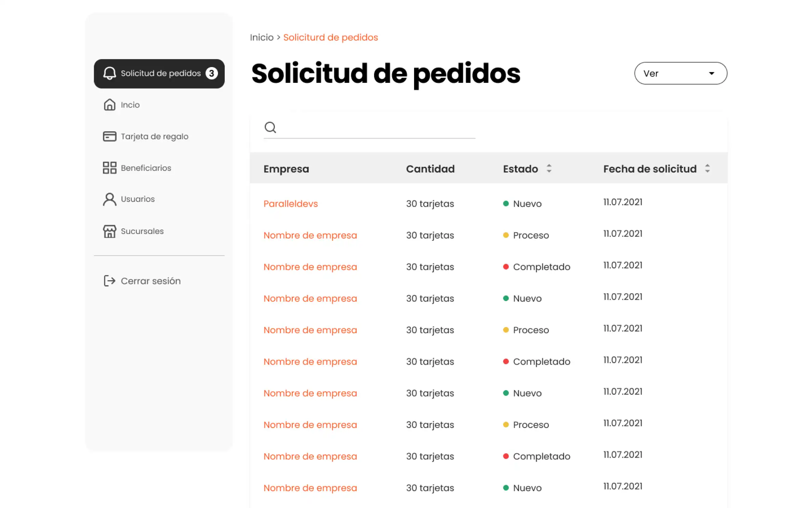Click the red Completado status dot on third row
The height and width of the screenshot is (508, 812).
tap(506, 266)
